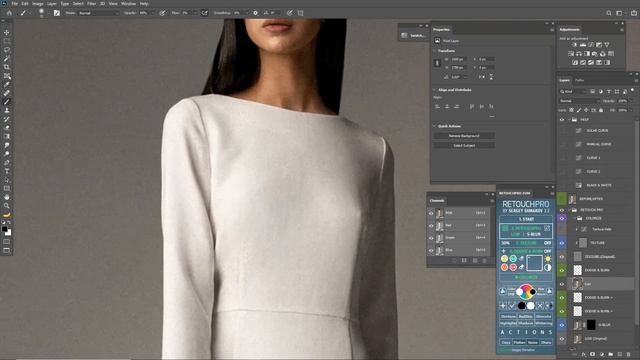Select the Type tool
Viewport: 640px width, 360px height.
coord(7,171)
